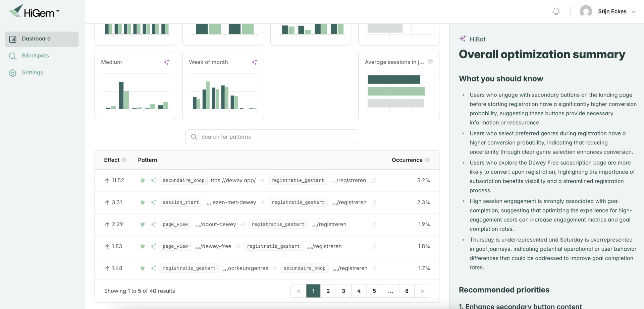Image resolution: width=644 pixels, height=309 pixels.
Task: Open the notifications bell
Action: tap(556, 11)
